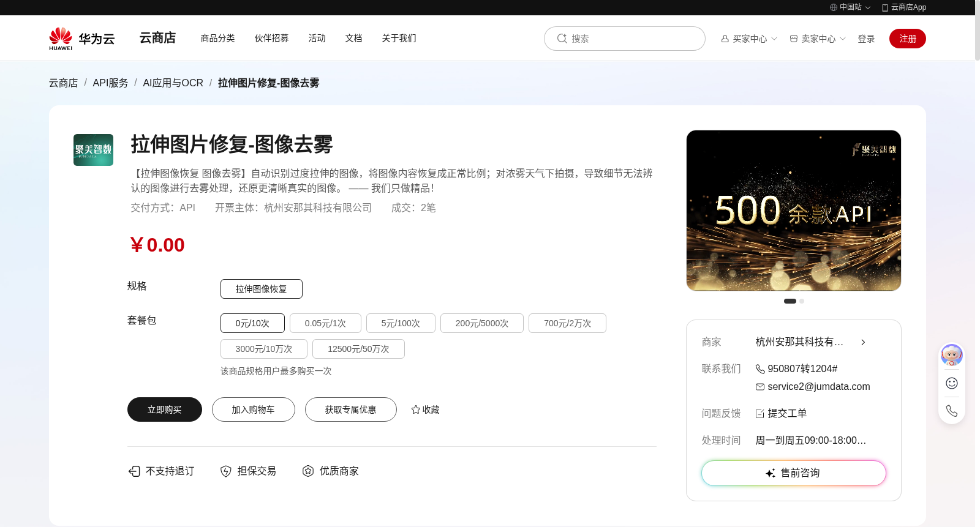Select the 拉伸图像恢复 specification

(x=262, y=289)
